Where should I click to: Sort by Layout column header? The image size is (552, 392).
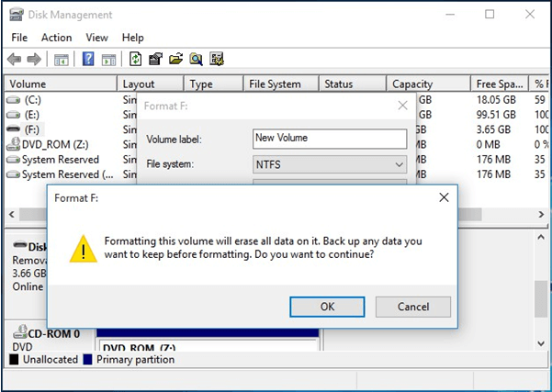pos(151,84)
